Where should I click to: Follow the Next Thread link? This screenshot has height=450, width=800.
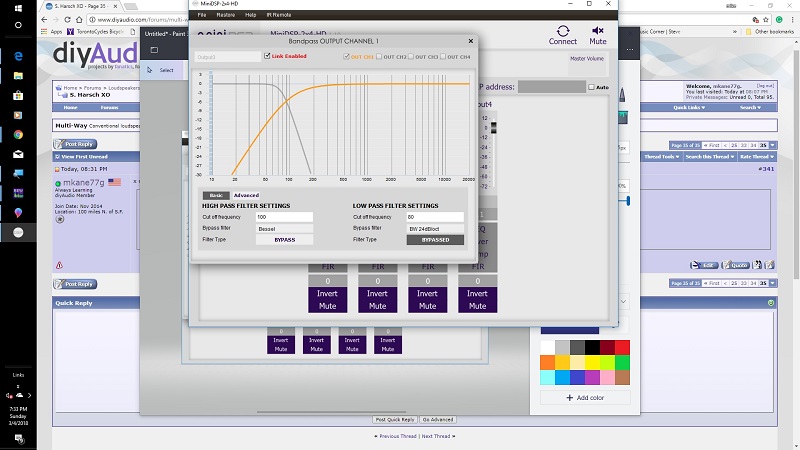436,436
